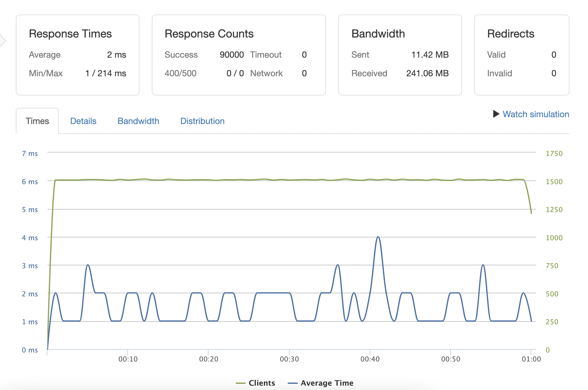Select the 1 / 214 ms Min/Max value
588x390 pixels.
pos(106,73)
